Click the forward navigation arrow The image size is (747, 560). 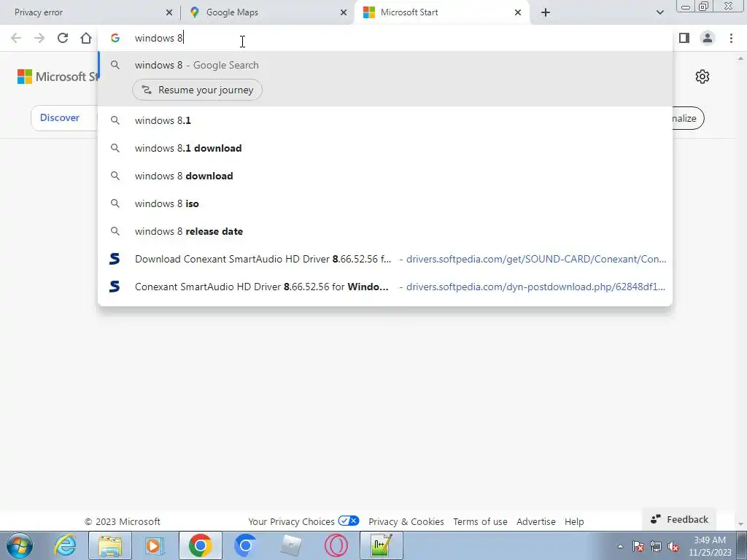39,38
